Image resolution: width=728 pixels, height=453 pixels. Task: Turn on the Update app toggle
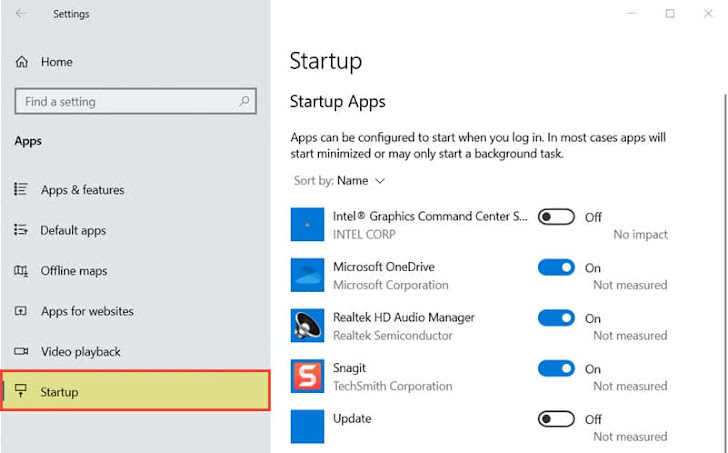coord(556,419)
